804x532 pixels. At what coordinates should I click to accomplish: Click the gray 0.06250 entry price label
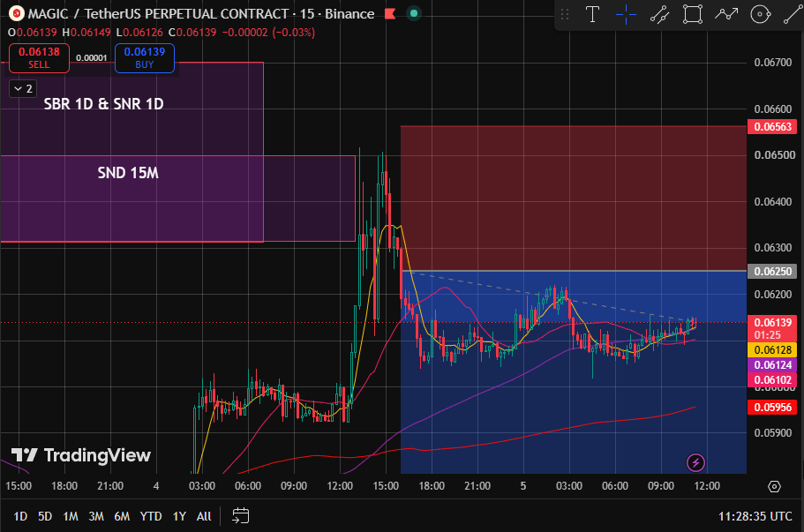(772, 271)
